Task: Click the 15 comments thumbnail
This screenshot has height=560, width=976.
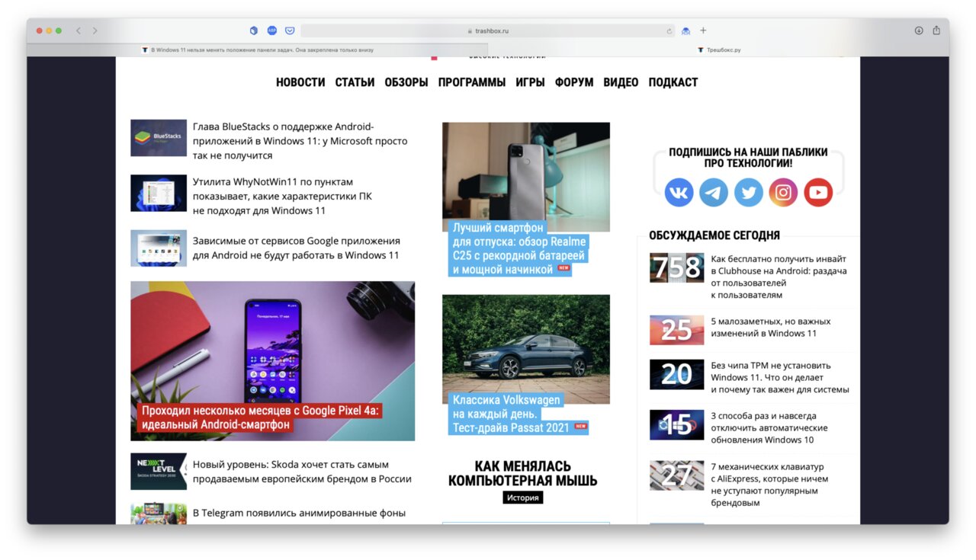Action: (x=676, y=425)
